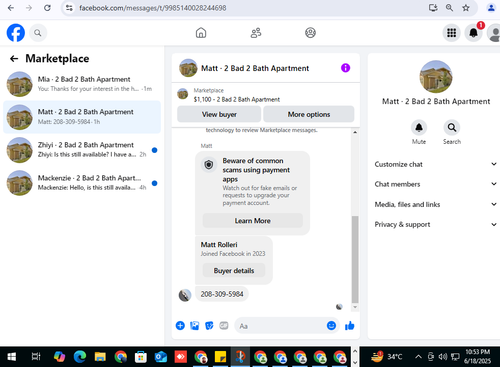500x367 pixels.
Task: Open the Groups icon in top navigation
Action: (310, 33)
